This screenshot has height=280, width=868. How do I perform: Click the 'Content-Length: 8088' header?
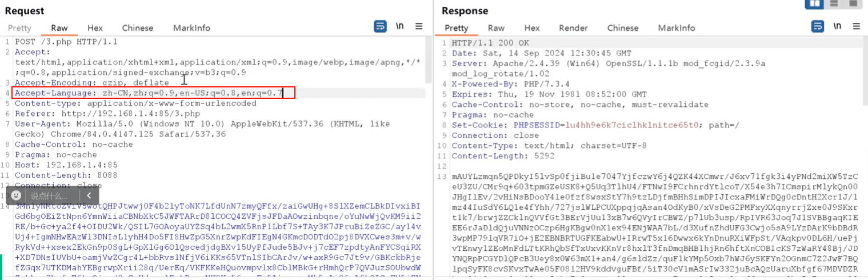coord(66,175)
